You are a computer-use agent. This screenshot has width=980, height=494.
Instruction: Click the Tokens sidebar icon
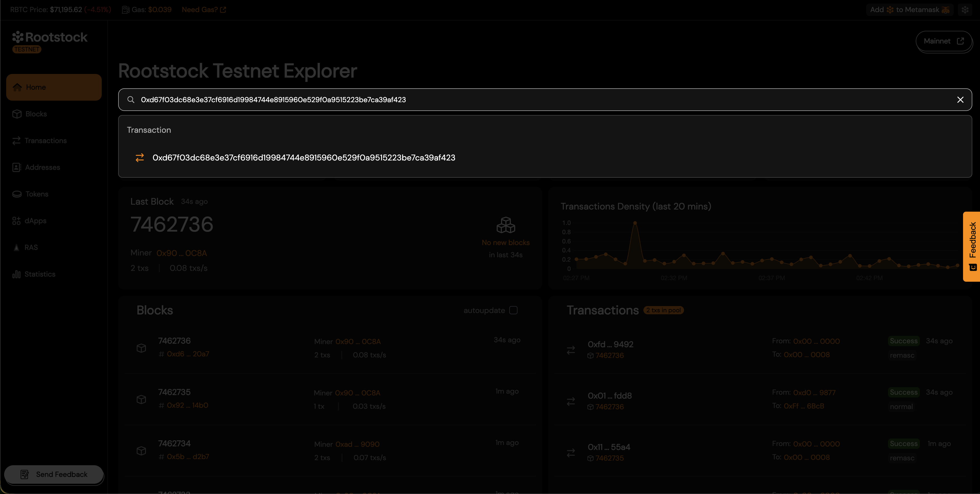click(x=17, y=194)
